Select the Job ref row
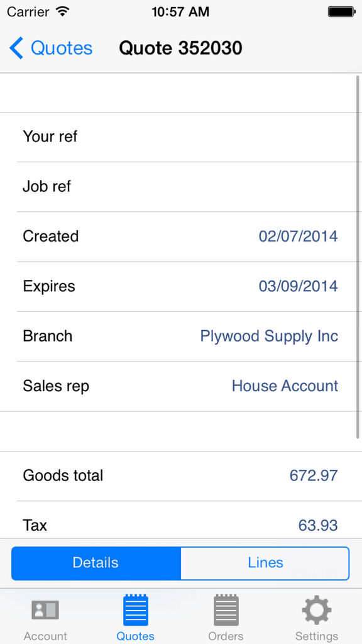Screen dimensions: 362x644 [x=181, y=187]
